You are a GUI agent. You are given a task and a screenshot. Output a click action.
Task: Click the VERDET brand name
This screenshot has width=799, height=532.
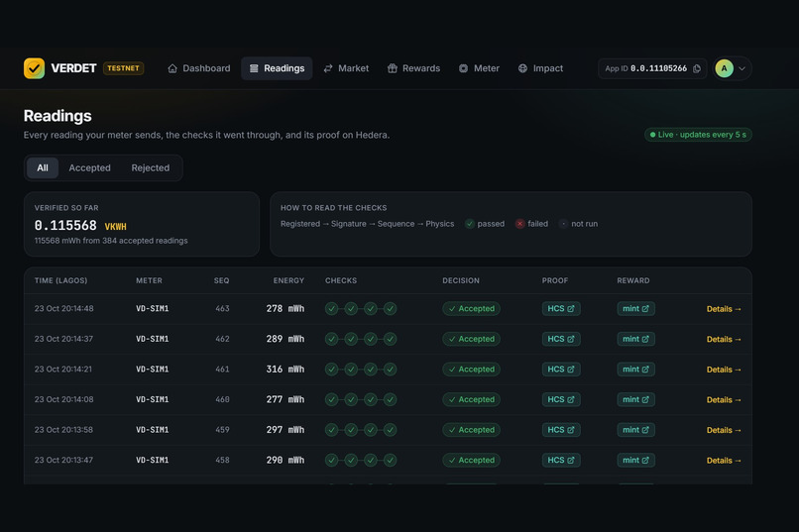73,68
